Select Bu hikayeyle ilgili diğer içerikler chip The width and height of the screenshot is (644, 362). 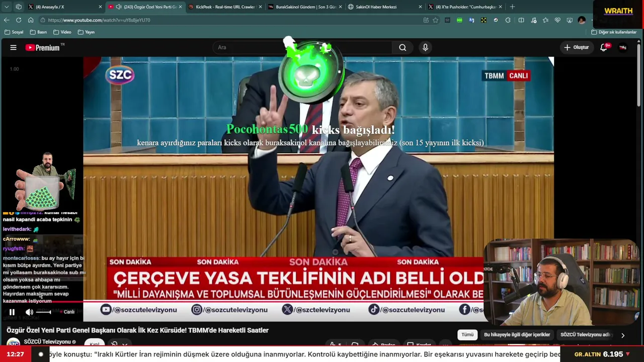517,335
